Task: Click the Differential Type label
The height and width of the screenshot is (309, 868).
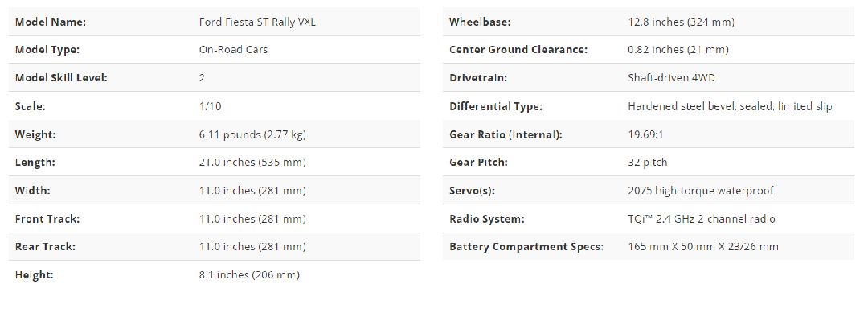Action: point(495,105)
